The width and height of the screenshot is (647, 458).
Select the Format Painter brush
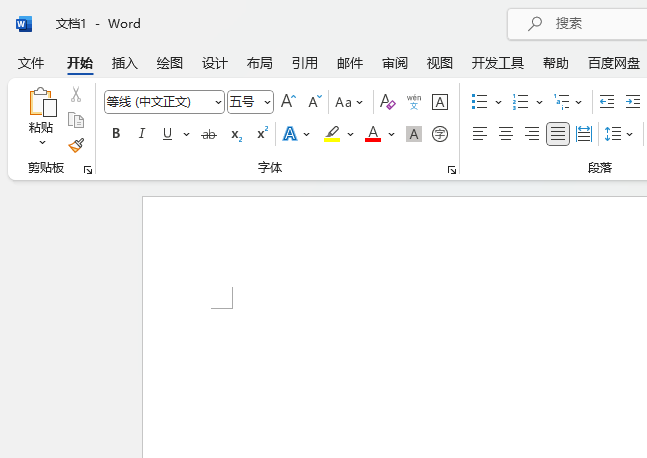pos(76,145)
